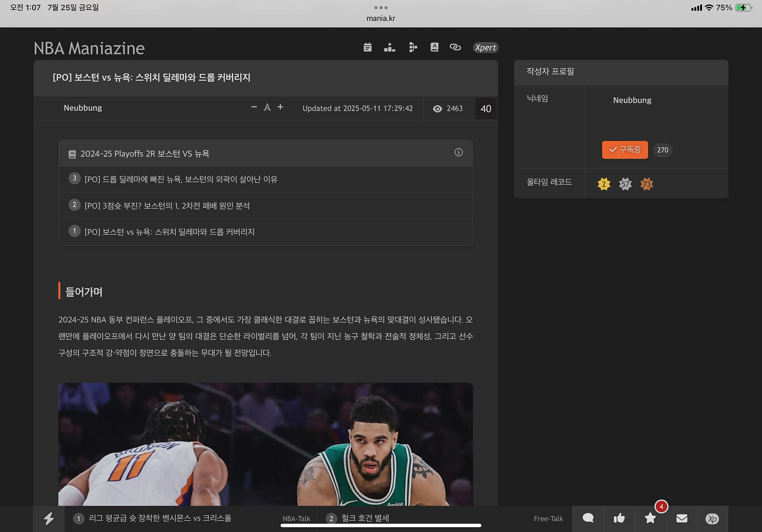Click the gold all-time record badge
Screen dimensions: 762x532
(x=604, y=184)
